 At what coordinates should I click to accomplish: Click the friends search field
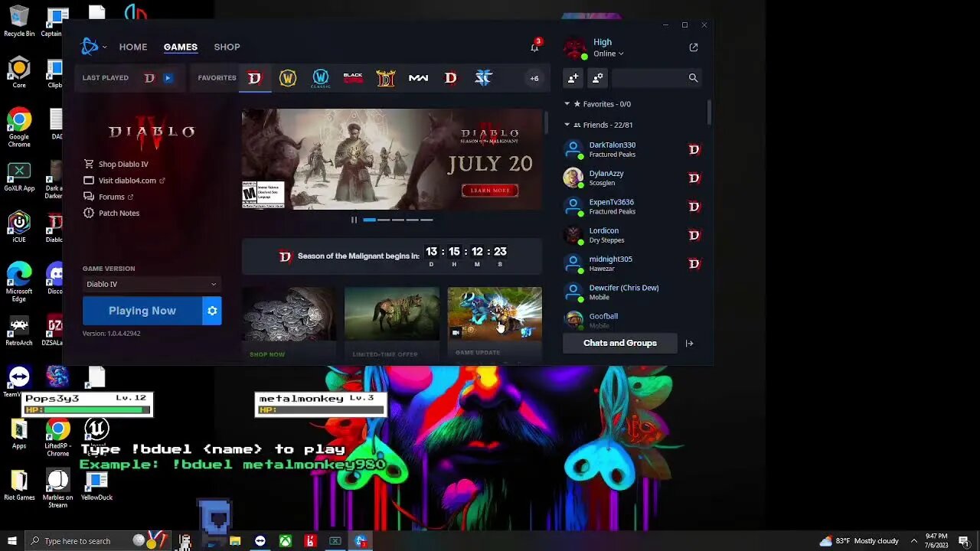[656, 77]
